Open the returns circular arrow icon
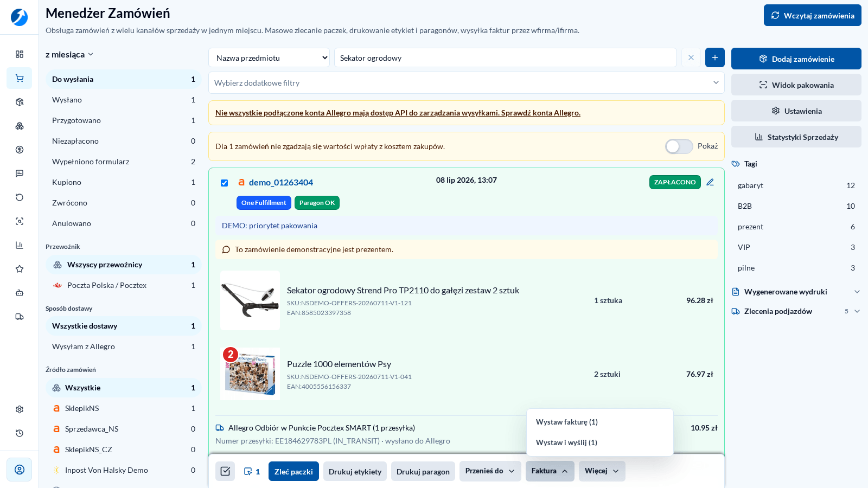Screen dimensions: 868x488 pyautogui.click(x=20, y=197)
